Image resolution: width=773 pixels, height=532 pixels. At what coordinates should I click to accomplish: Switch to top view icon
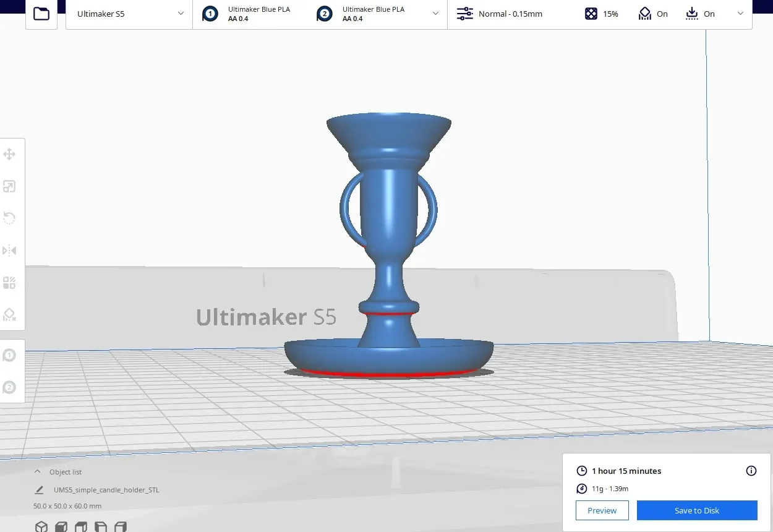81,526
